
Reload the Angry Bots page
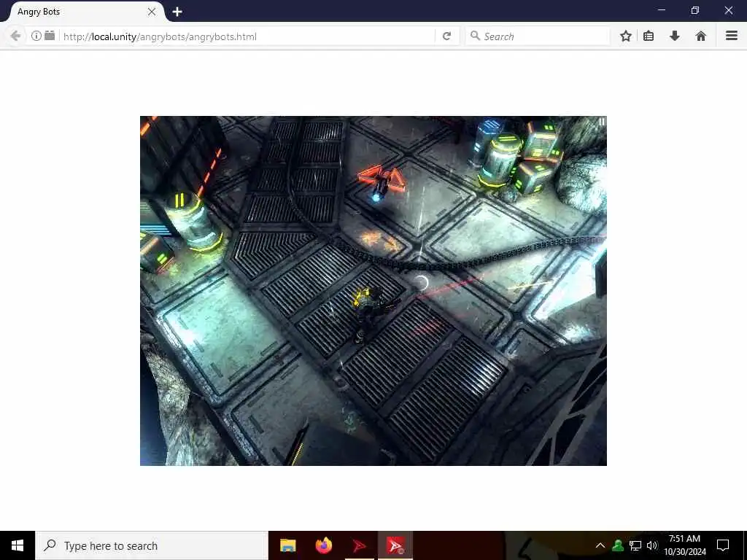pos(447,36)
